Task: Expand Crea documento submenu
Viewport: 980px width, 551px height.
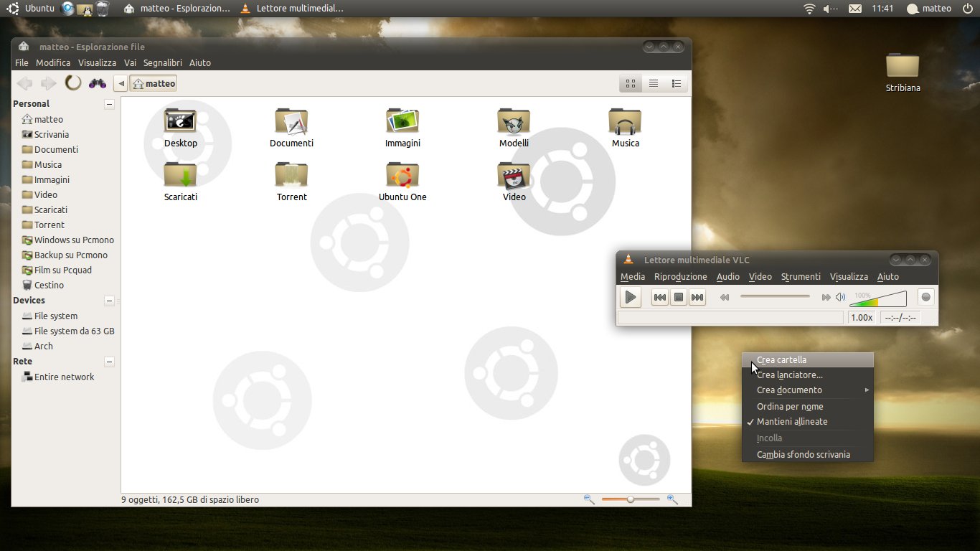Action: tap(808, 390)
